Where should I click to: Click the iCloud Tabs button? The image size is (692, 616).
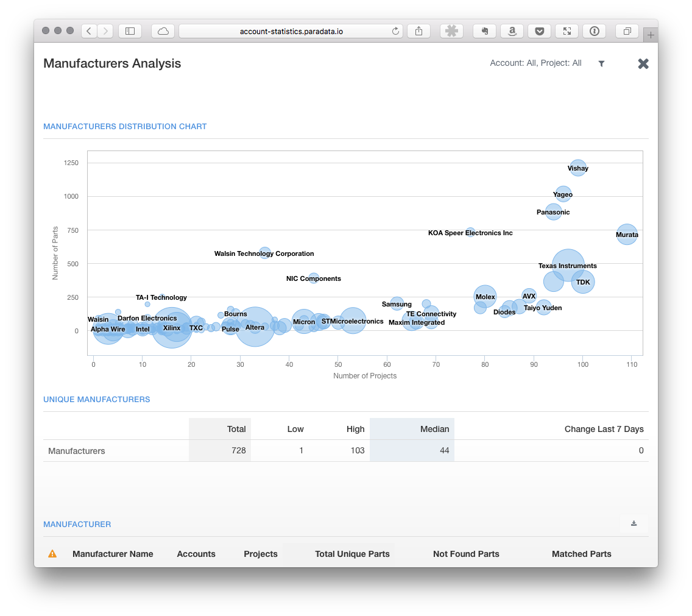163,31
